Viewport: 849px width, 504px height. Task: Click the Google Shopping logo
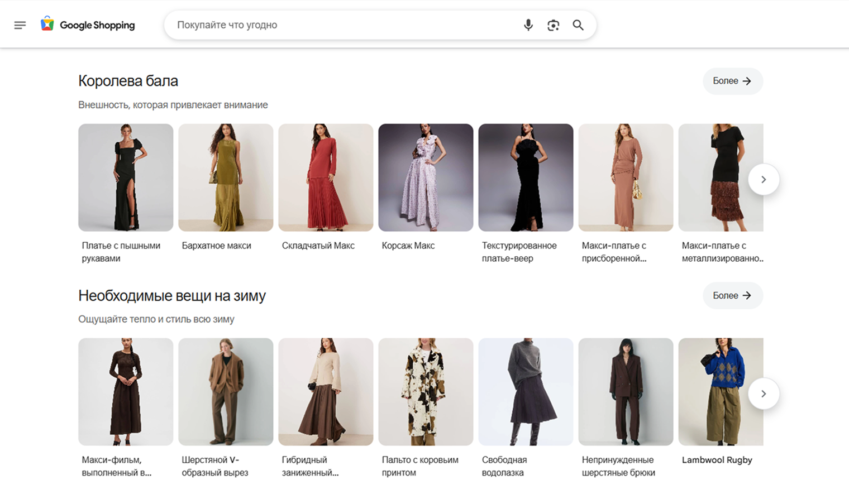88,25
